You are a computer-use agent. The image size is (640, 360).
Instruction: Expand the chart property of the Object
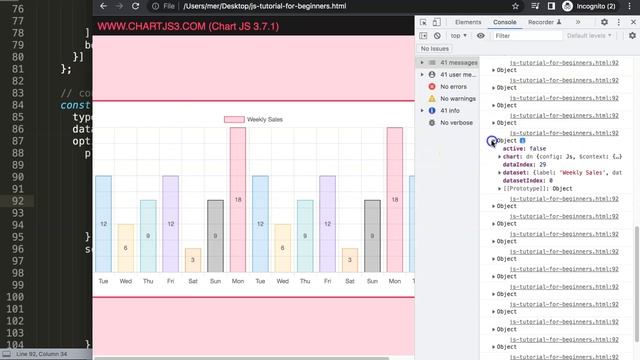499,157
